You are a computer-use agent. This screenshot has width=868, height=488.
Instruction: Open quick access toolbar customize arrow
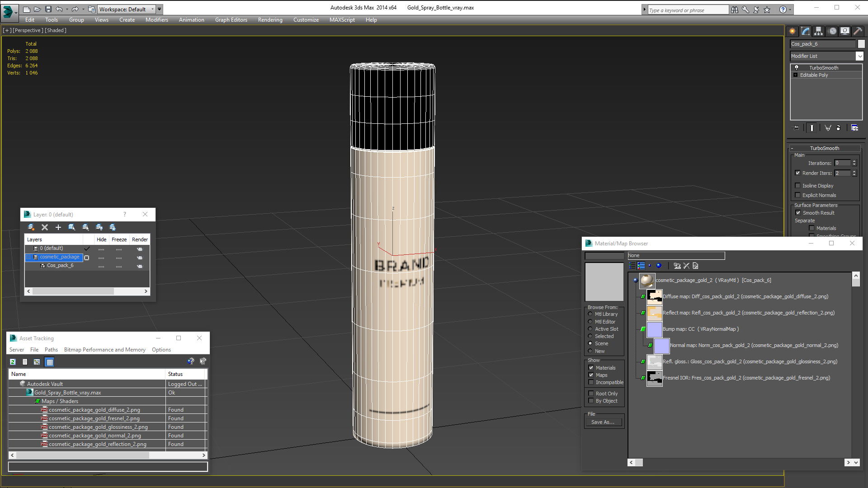[160, 9]
